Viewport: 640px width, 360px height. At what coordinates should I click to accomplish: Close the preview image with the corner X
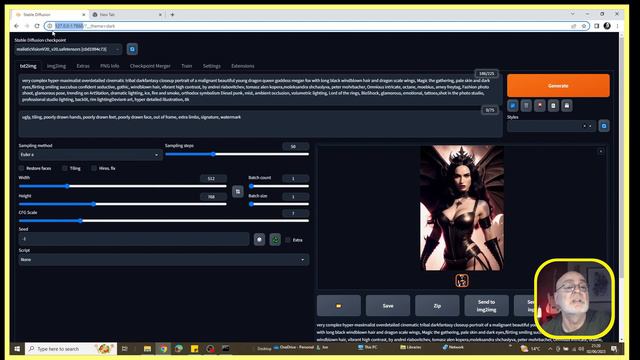(600, 151)
